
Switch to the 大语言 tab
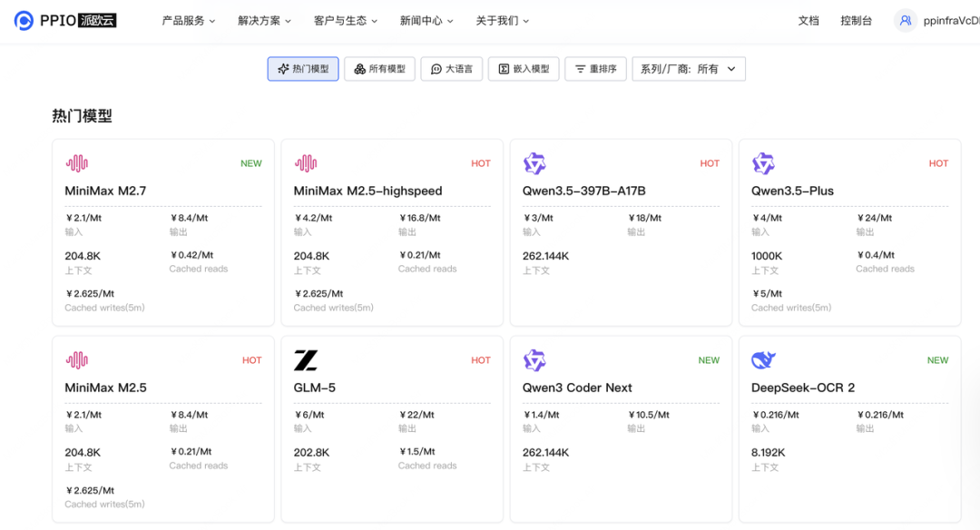point(452,69)
